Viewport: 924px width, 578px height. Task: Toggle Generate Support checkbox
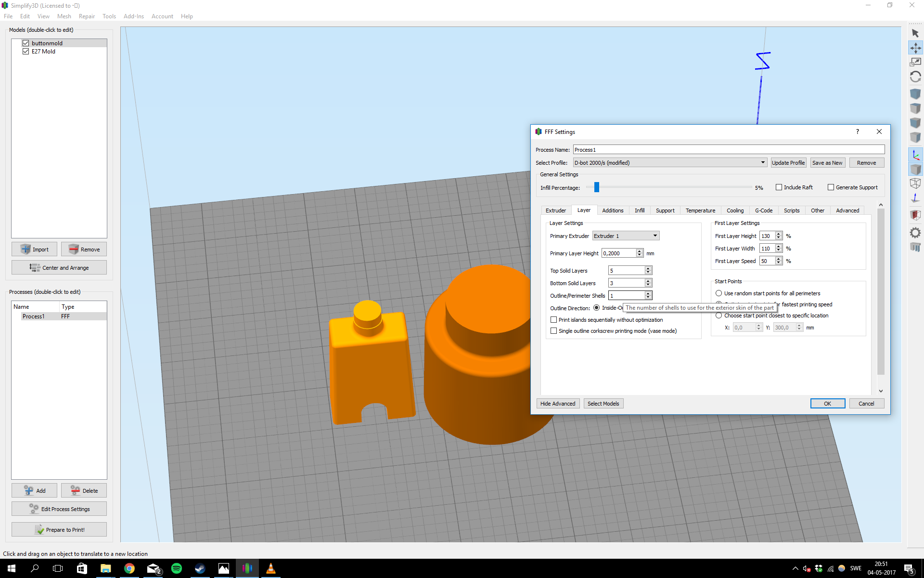click(830, 187)
